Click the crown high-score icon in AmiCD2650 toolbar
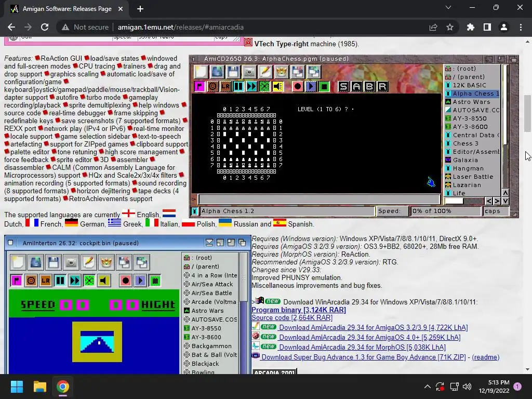 point(281,72)
